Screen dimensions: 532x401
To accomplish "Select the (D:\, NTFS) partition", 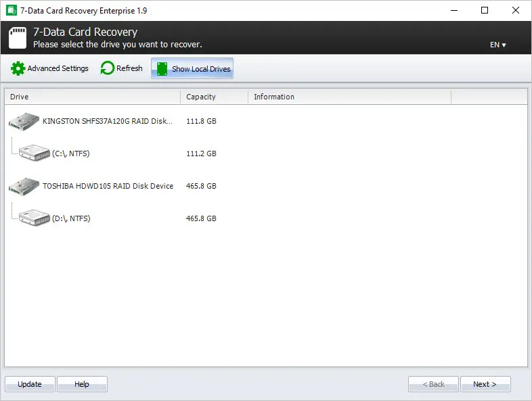I will pyautogui.click(x=71, y=218).
